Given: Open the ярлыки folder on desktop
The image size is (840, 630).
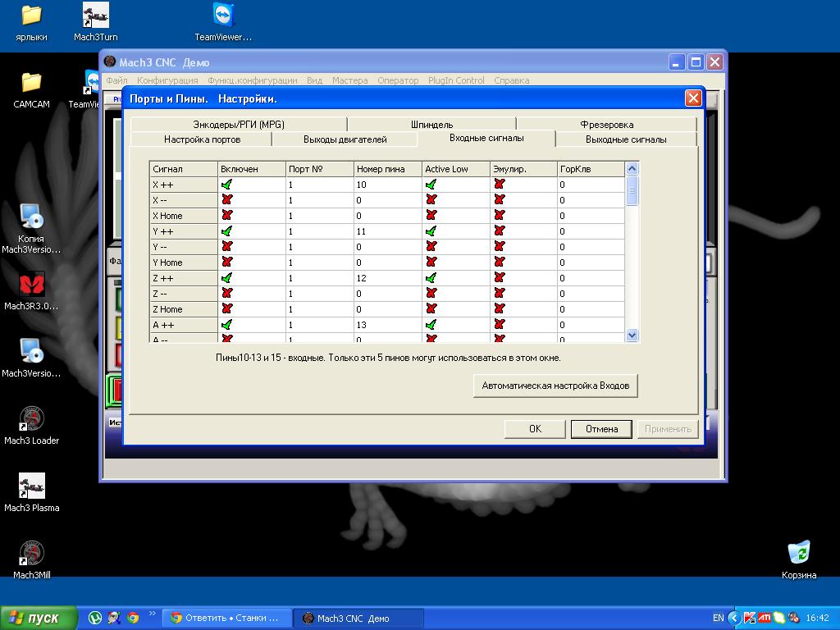Looking at the screenshot, I should 31,22.
